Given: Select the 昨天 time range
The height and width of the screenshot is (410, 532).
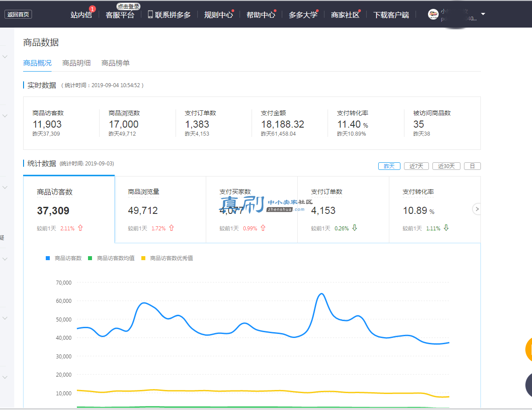Looking at the screenshot, I should tap(389, 166).
